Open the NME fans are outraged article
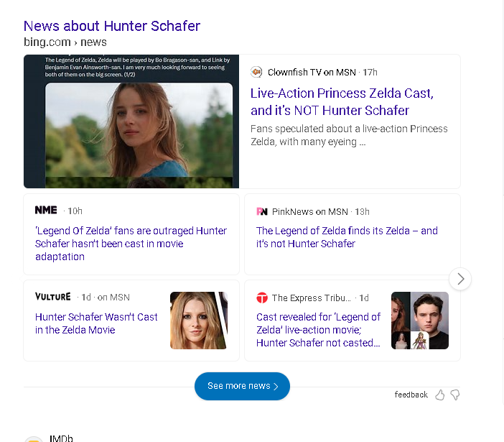The height and width of the screenshot is (442, 504). [x=131, y=244]
